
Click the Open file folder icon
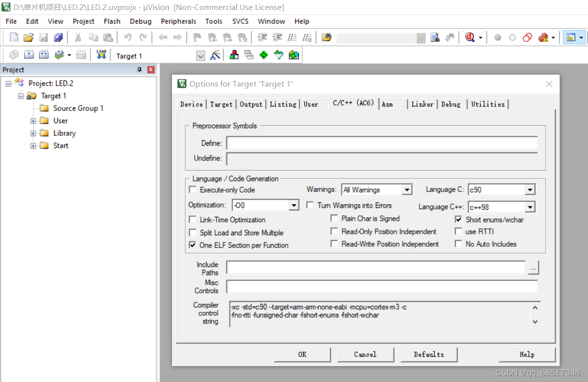[28, 37]
